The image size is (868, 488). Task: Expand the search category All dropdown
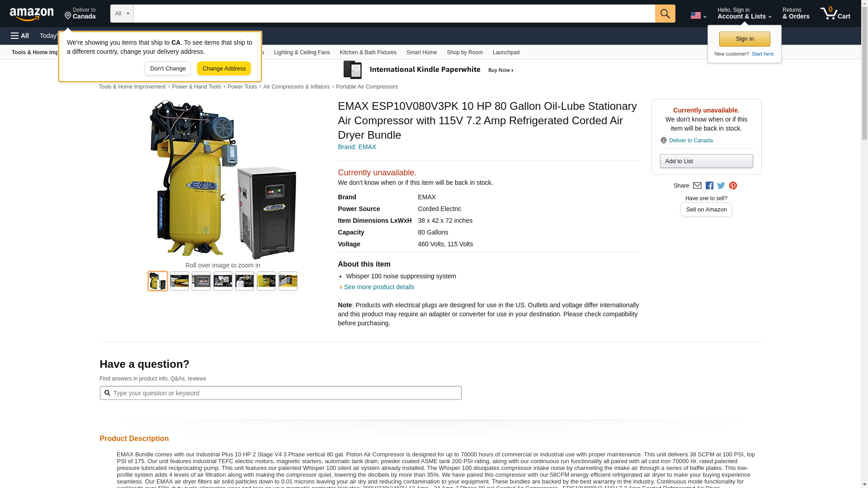pos(122,14)
